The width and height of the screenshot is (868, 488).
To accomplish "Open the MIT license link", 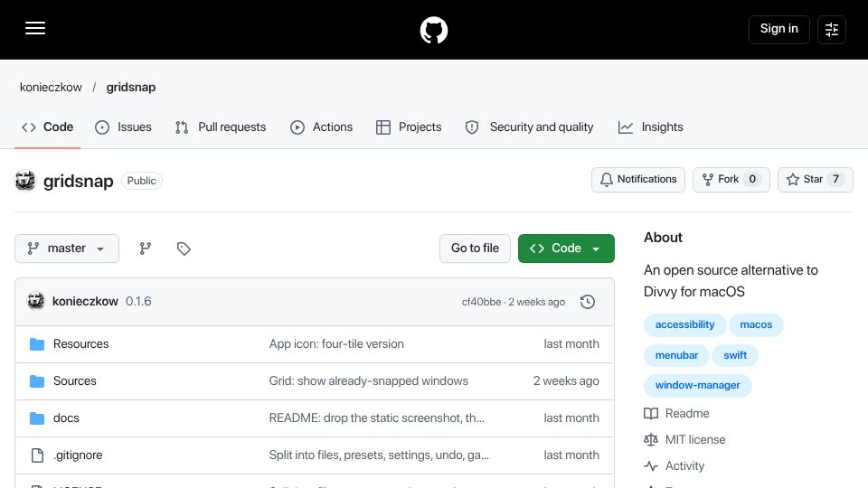I will click(x=695, y=440).
